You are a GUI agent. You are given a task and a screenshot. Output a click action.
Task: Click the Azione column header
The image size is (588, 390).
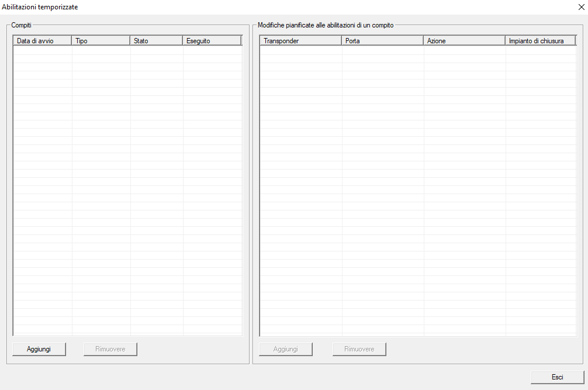pos(464,41)
